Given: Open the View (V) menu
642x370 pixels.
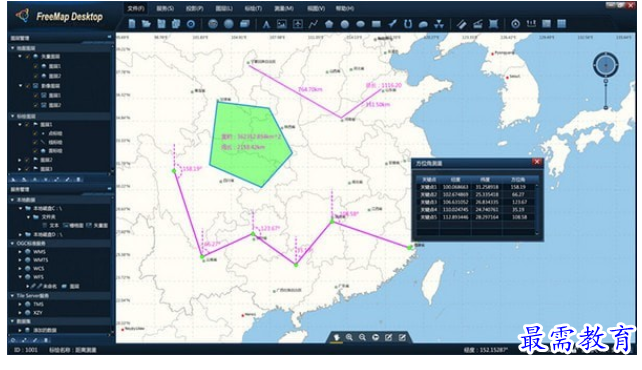Looking at the screenshot, I should coord(316,8).
